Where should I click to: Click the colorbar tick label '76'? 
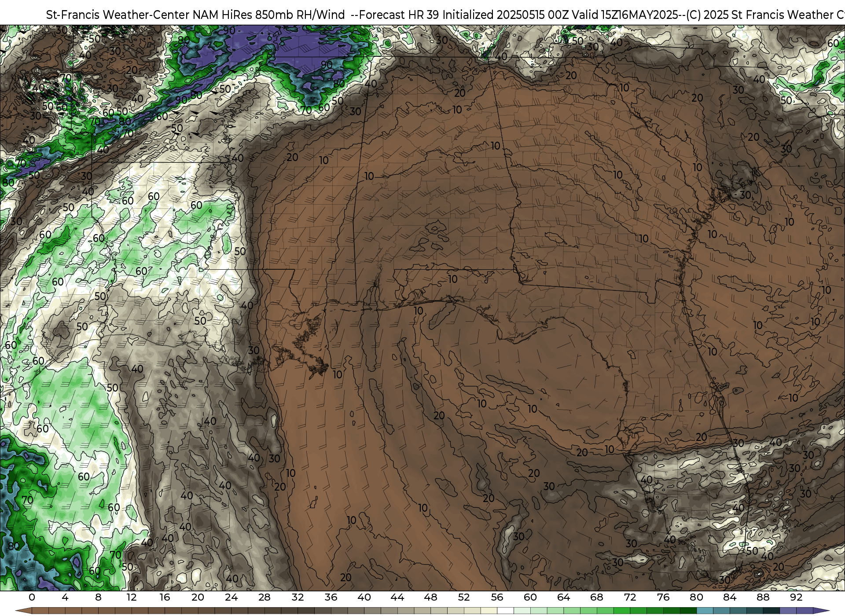tap(663, 597)
